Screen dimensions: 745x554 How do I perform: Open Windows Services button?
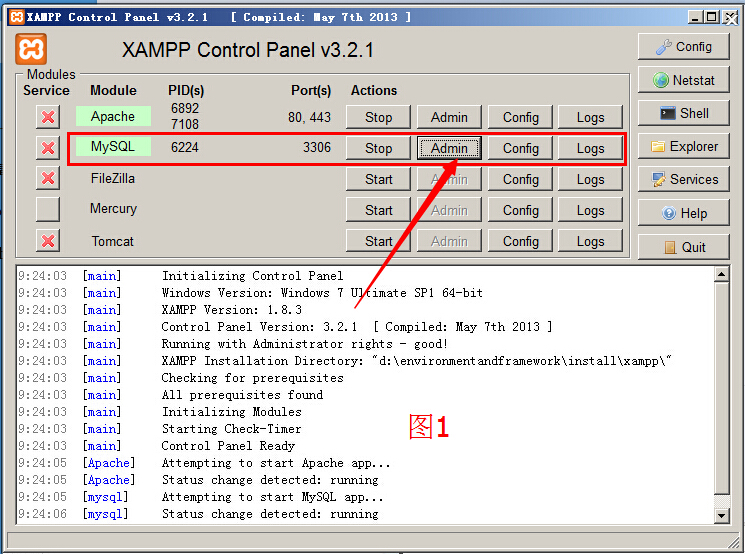683,179
